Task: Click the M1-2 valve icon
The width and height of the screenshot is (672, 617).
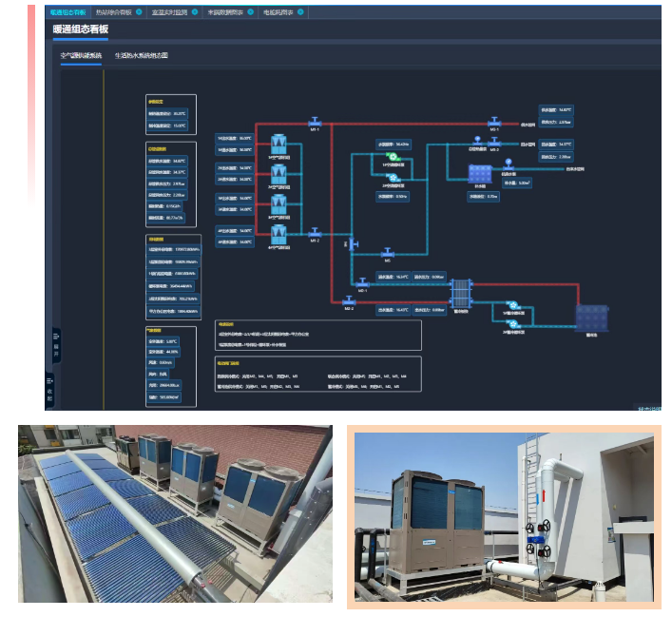Action: (x=315, y=231)
